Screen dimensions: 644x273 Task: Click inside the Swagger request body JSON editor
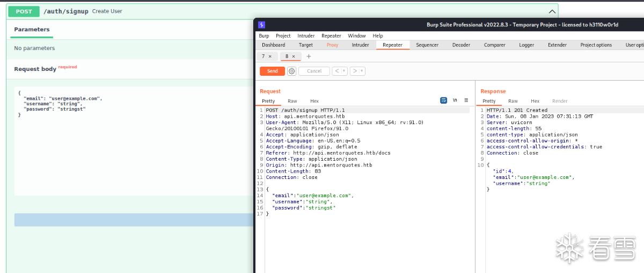[134, 141]
